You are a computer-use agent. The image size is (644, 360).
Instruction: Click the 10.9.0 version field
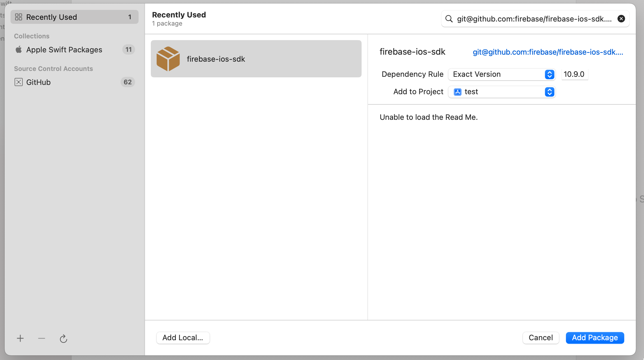(x=574, y=74)
